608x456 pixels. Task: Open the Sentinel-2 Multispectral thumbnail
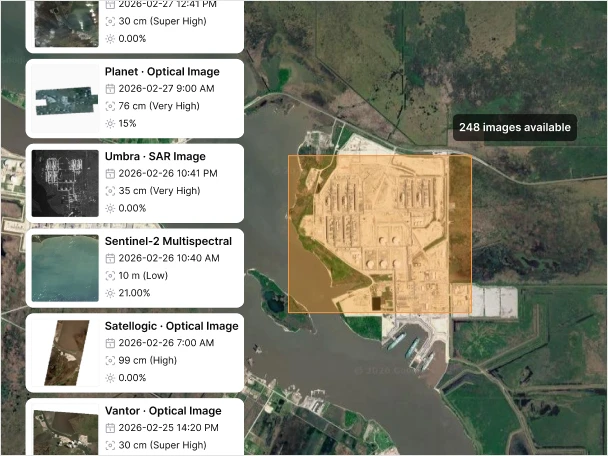(65, 268)
